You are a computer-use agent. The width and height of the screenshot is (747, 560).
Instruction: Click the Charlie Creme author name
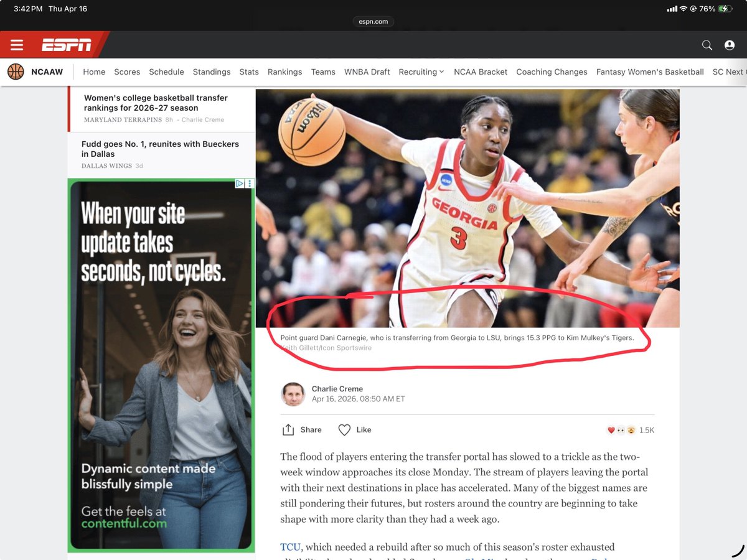(337, 389)
